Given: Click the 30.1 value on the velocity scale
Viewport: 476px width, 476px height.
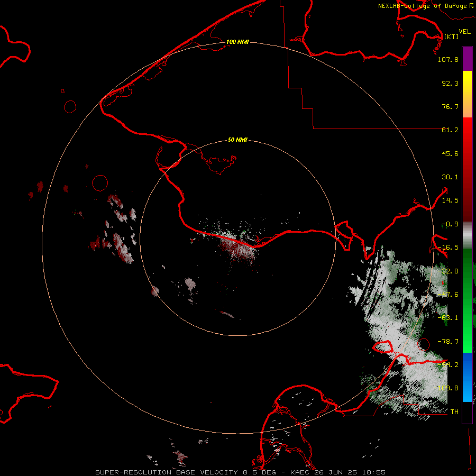Looking at the screenshot, I should click(x=450, y=177).
